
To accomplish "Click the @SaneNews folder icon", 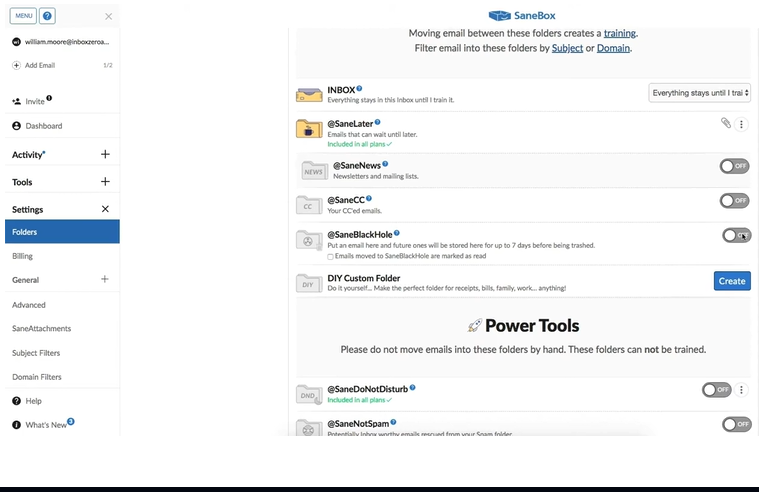I will coord(314,171).
